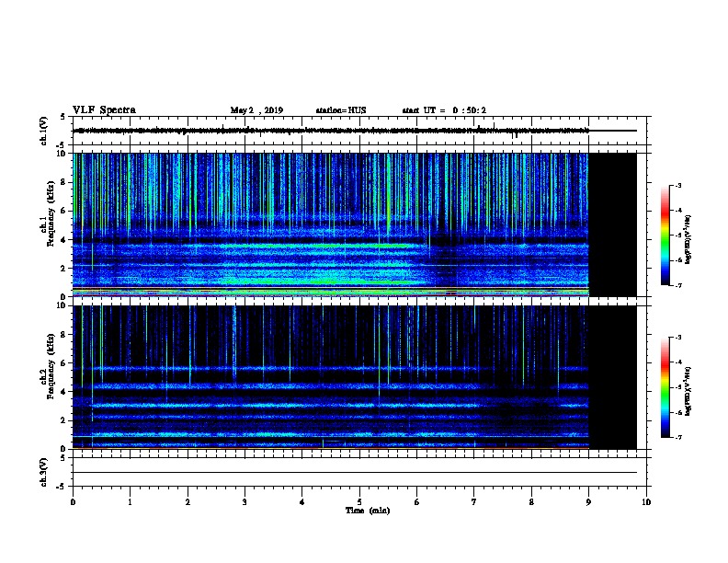The image size is (728, 563).
Task: Click the "ch.1(V)" axis label
Action: 44,131
